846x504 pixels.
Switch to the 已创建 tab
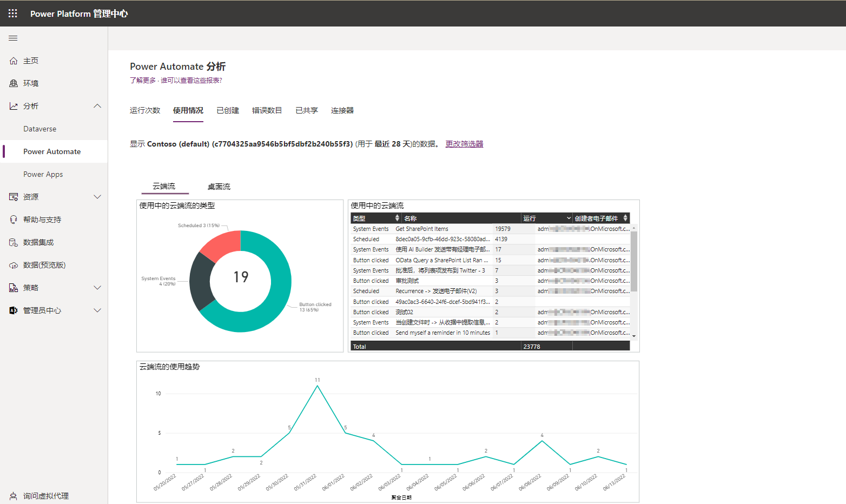[x=228, y=110]
